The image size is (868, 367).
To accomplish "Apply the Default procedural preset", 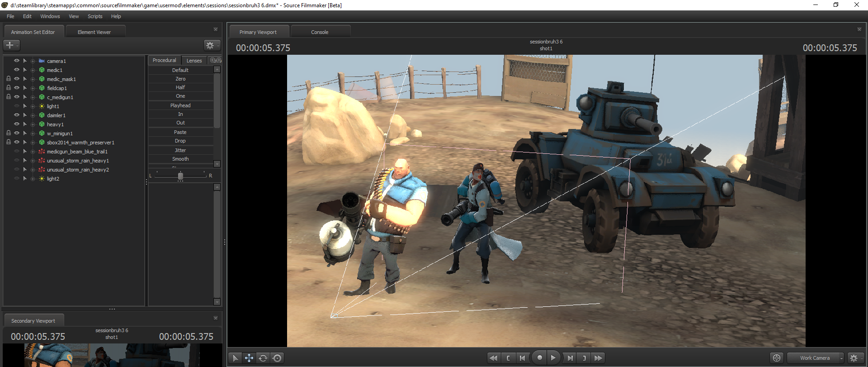I will [x=180, y=70].
